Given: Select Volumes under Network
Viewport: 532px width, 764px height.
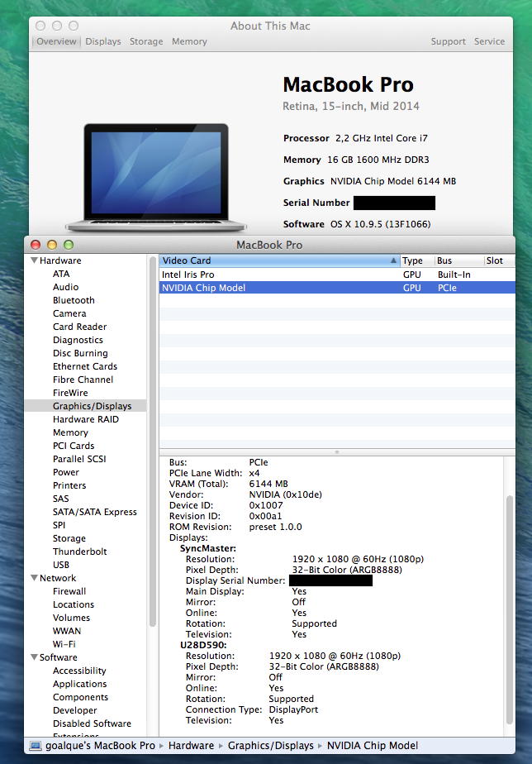Looking at the screenshot, I should point(72,618).
